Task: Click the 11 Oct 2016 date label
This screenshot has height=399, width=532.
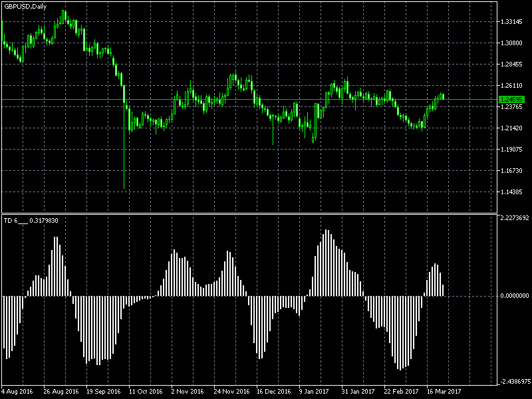Action: pos(146,392)
